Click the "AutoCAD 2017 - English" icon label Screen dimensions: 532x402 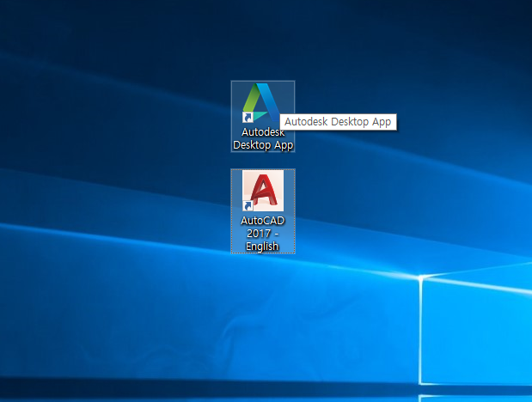point(263,234)
